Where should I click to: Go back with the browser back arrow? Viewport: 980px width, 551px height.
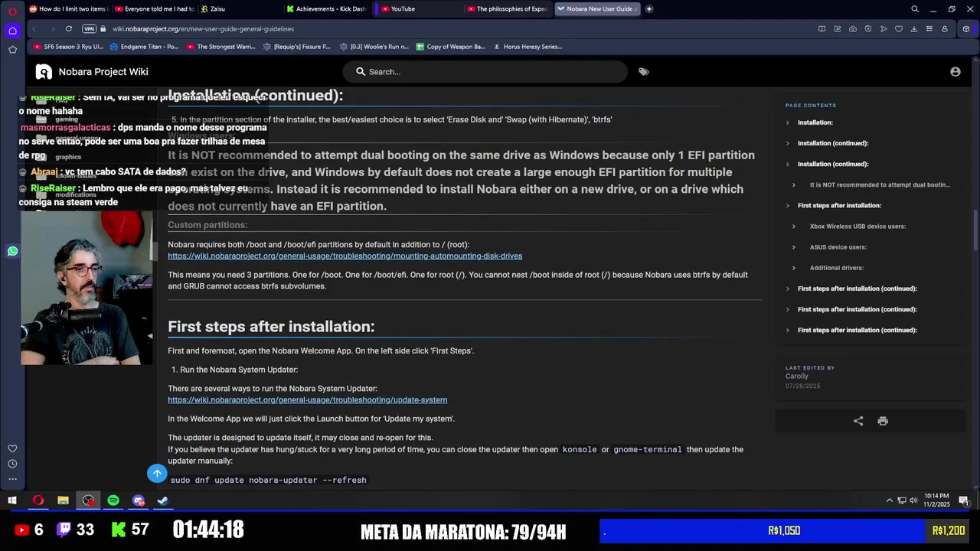tap(34, 29)
